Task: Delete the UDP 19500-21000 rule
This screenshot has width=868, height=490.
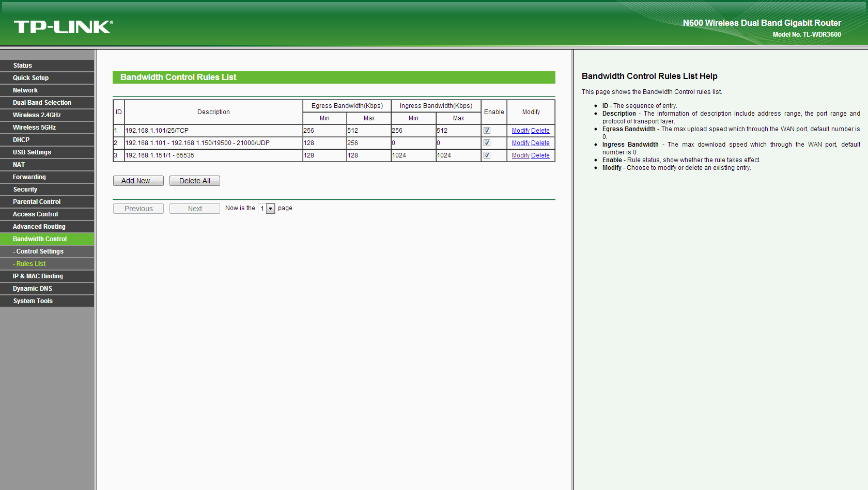Action: [x=540, y=143]
